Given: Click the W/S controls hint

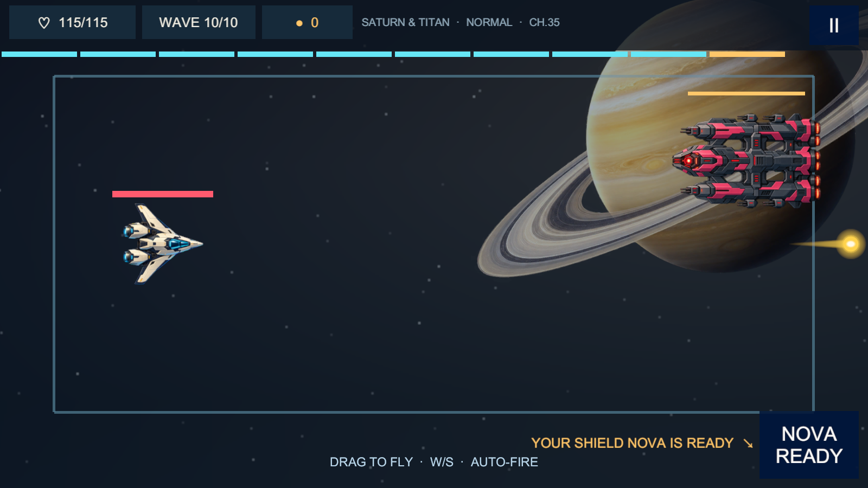Looking at the screenshot, I should click(x=442, y=462).
